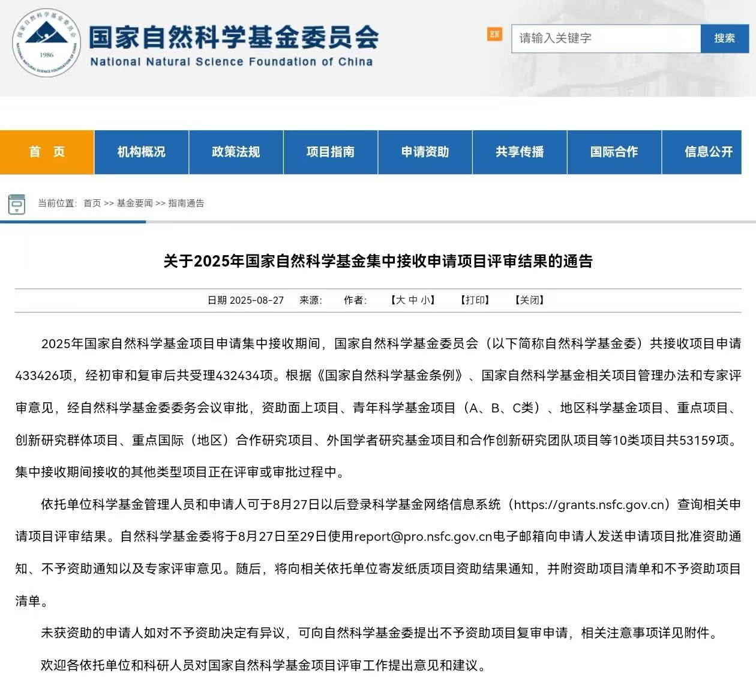The image size is (756, 700).
Task: Click the 打印 print link
Action: [x=475, y=300]
